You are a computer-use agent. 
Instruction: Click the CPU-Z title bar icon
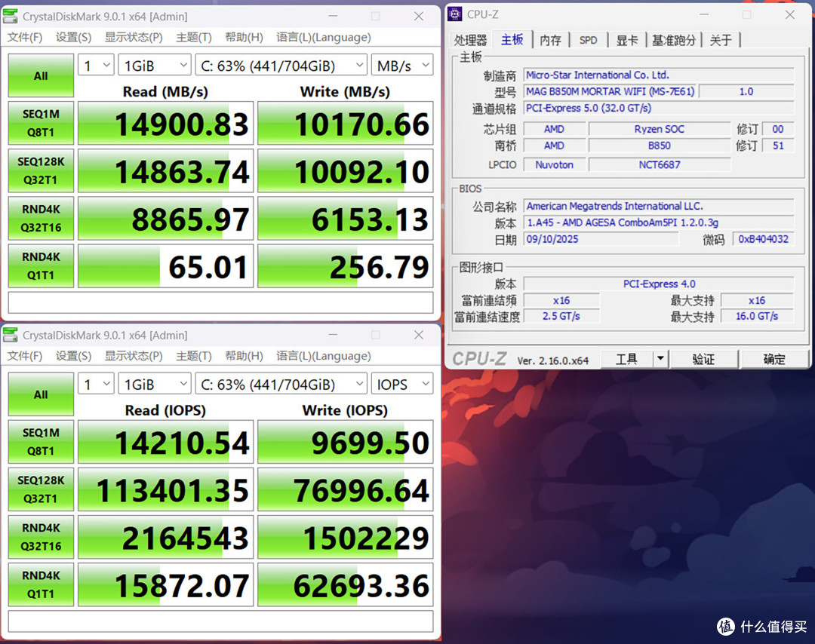pos(455,14)
